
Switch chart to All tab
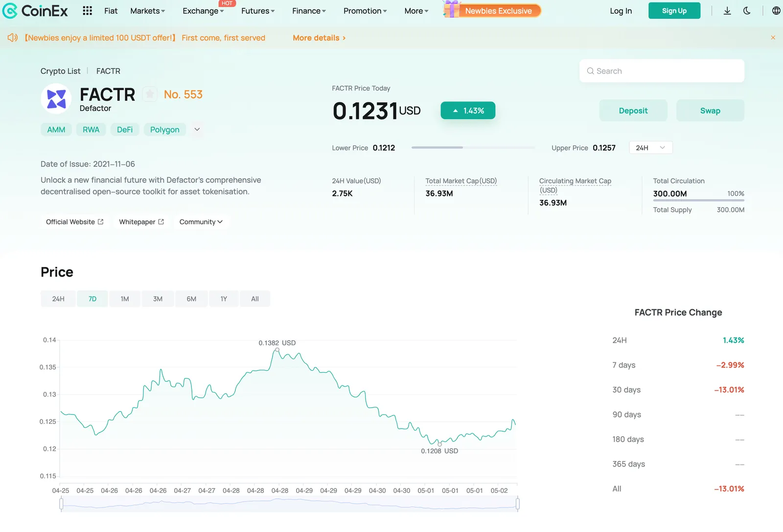tap(255, 299)
